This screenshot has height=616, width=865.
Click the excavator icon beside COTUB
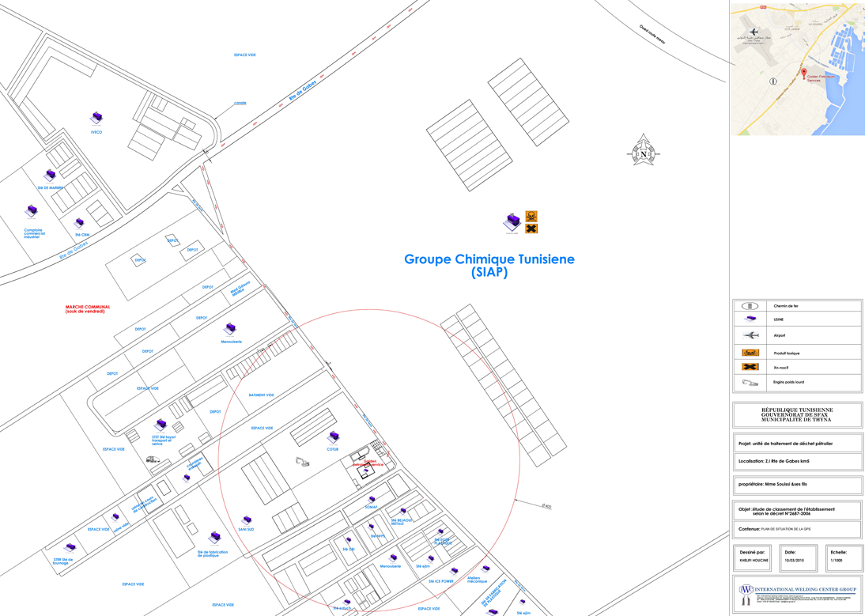tap(303, 461)
